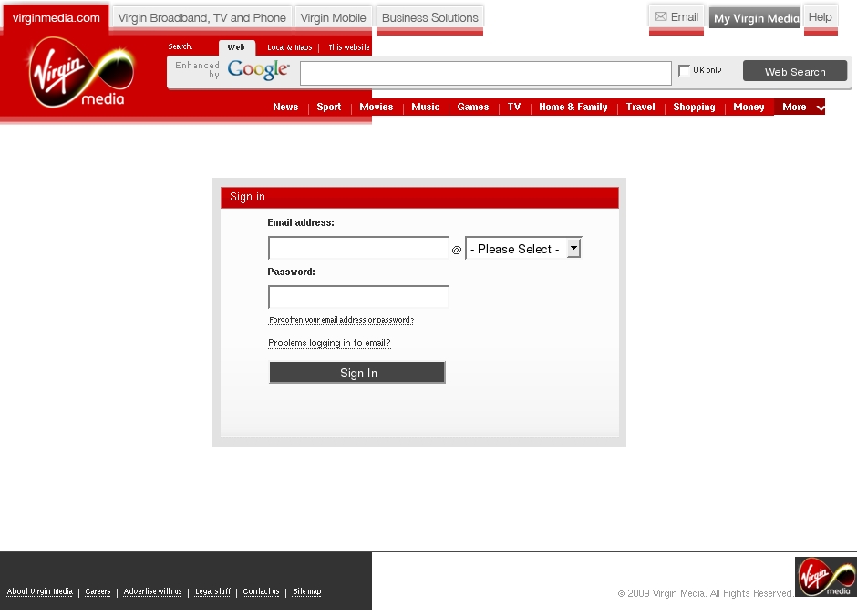Open the News section
The width and height of the screenshot is (857, 616).
(x=286, y=107)
